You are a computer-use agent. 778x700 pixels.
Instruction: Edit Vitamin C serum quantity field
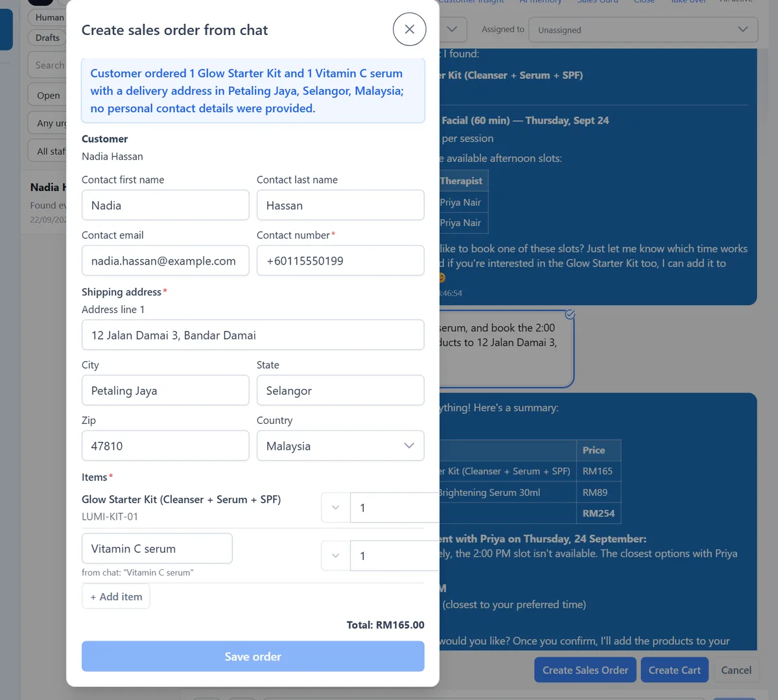[x=394, y=555]
